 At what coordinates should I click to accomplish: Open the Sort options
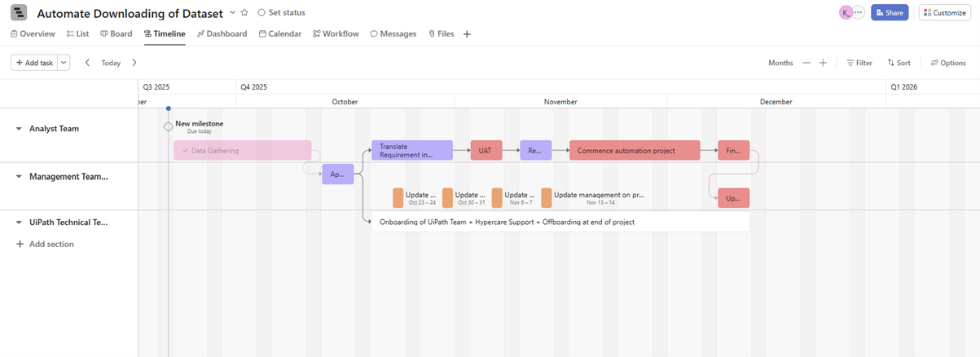899,63
